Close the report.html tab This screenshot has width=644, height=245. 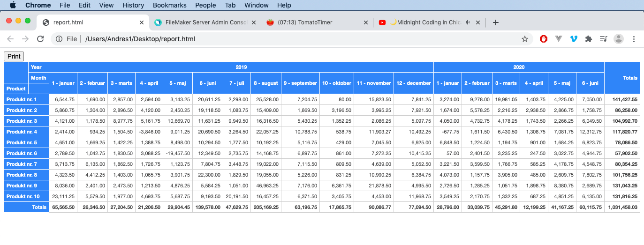[x=142, y=22]
